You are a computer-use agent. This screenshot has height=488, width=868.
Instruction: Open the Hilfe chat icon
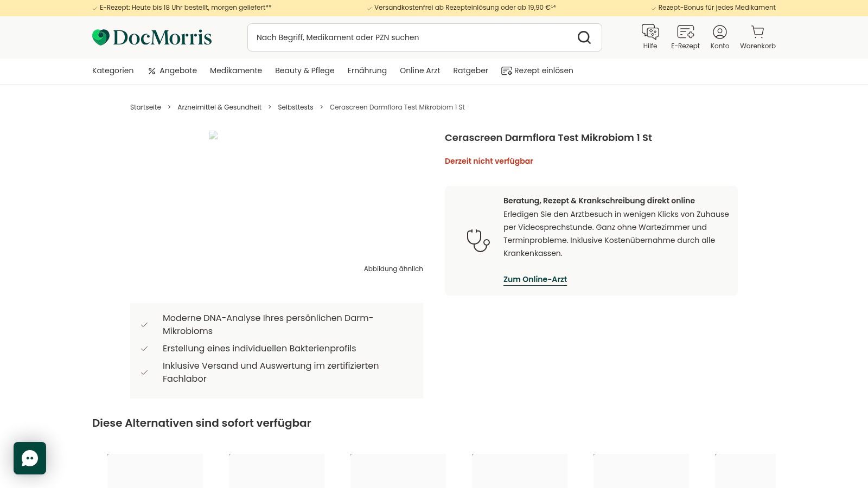pos(650,33)
